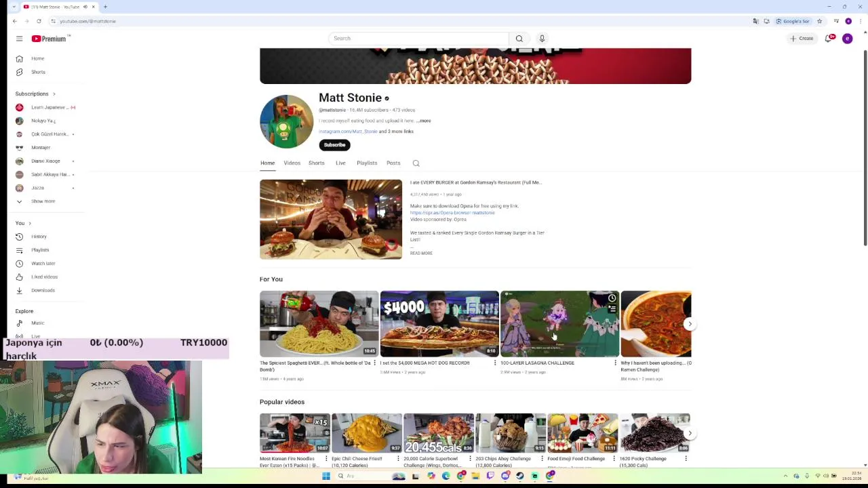The height and width of the screenshot is (488, 868).
Task: Reload the page
Action: [39, 21]
